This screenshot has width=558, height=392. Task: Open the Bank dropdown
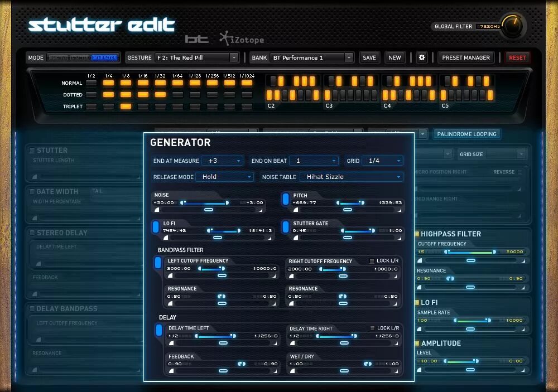312,57
